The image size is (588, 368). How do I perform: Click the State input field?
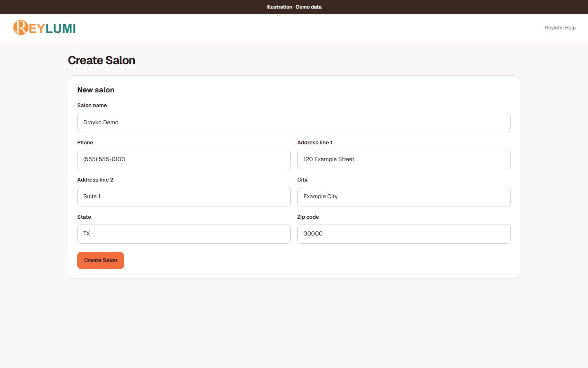coord(184,234)
